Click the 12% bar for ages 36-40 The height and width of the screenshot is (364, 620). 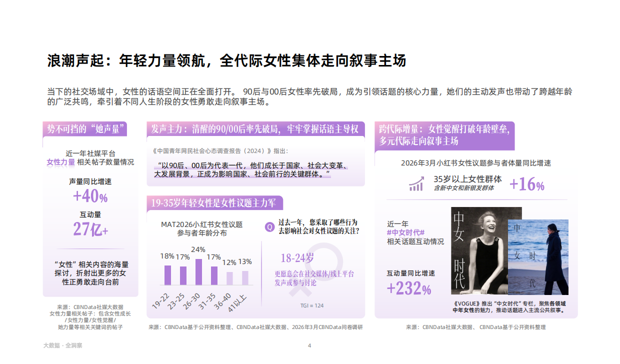click(x=229, y=278)
